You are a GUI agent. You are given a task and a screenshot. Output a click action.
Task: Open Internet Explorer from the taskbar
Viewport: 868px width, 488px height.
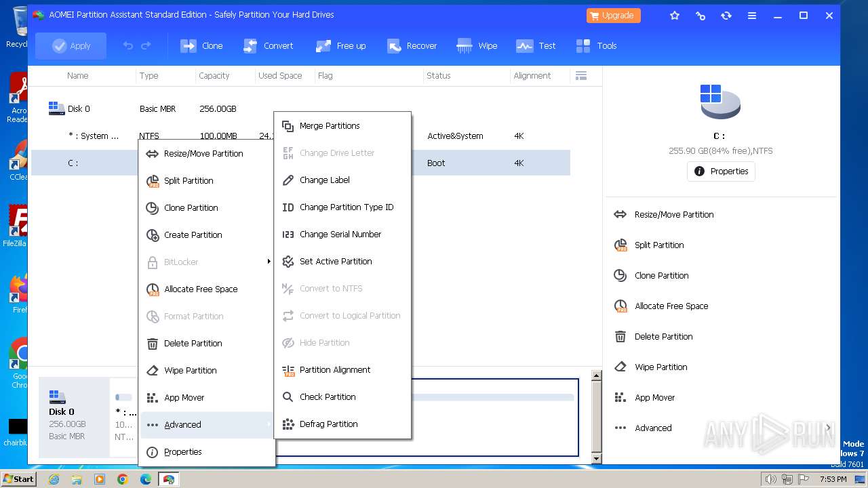[x=54, y=479]
